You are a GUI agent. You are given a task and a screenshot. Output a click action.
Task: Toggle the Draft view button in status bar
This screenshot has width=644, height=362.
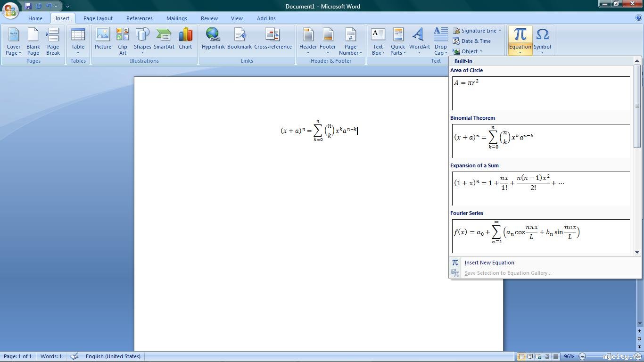(556, 356)
